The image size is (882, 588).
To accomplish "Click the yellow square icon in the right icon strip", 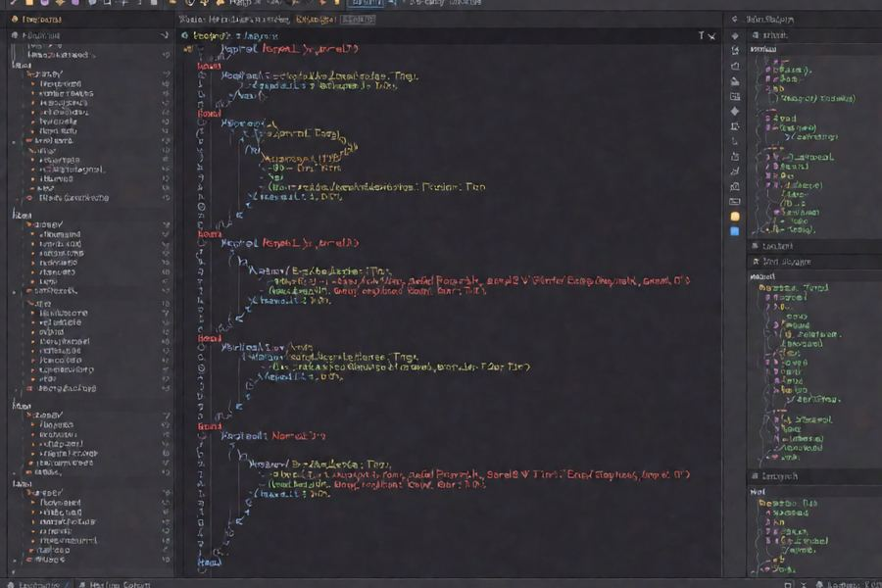I will [735, 216].
